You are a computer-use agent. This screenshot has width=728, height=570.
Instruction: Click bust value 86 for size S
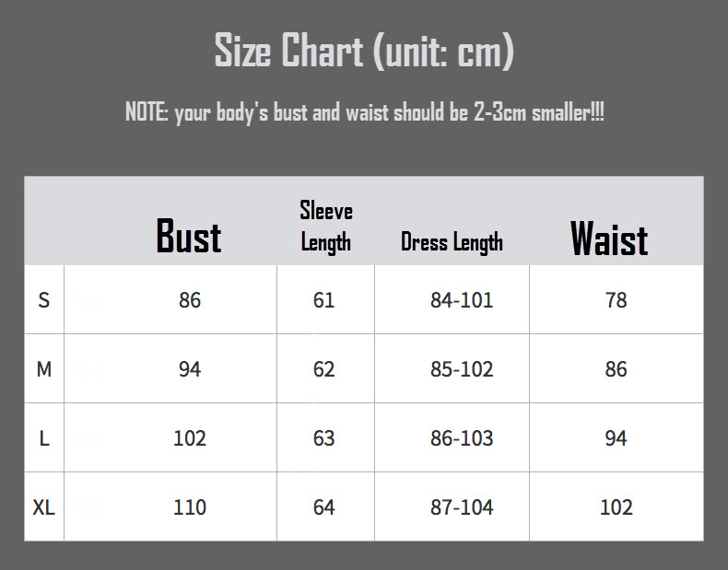point(190,300)
